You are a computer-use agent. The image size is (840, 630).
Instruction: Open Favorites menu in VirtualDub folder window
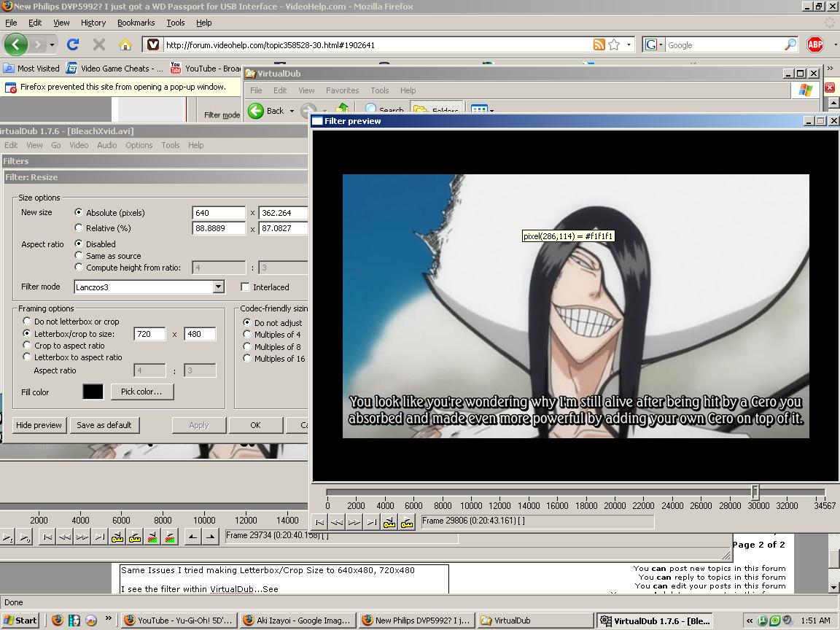[x=342, y=90]
